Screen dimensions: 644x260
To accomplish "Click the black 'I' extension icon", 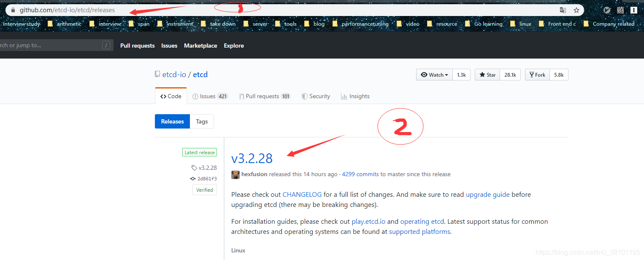I will [634, 10].
